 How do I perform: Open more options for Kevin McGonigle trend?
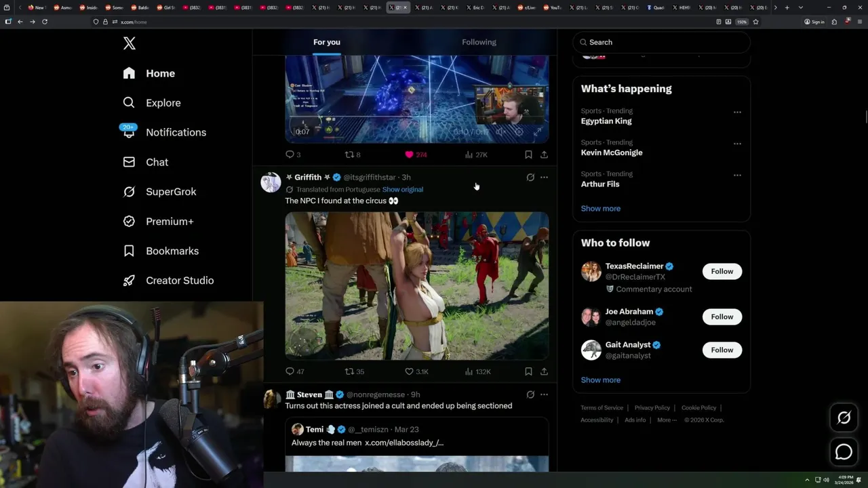pos(737,144)
